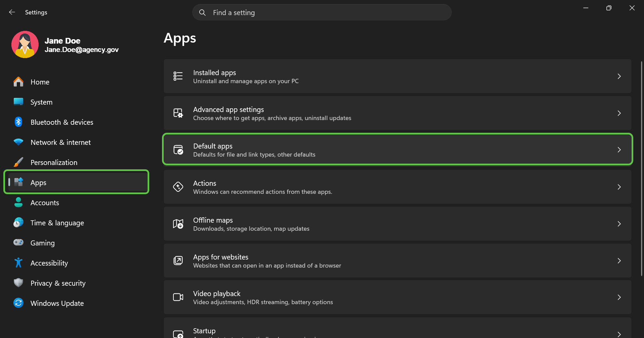The height and width of the screenshot is (338, 644).
Task: Click the Video playback camera icon
Action: click(x=178, y=297)
